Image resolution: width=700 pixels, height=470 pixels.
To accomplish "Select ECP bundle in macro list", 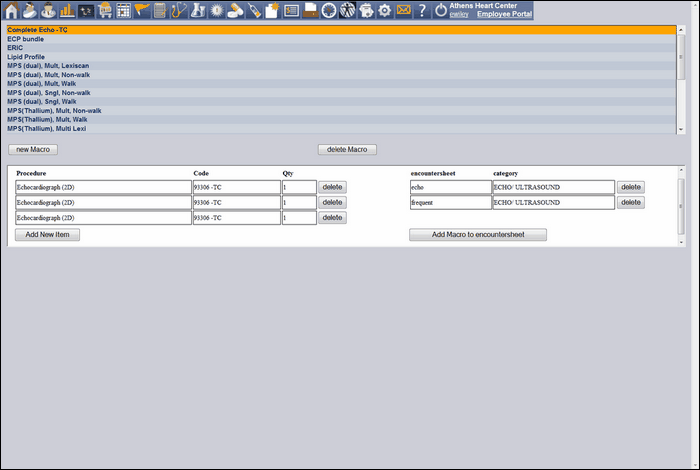I will pyautogui.click(x=342, y=39).
